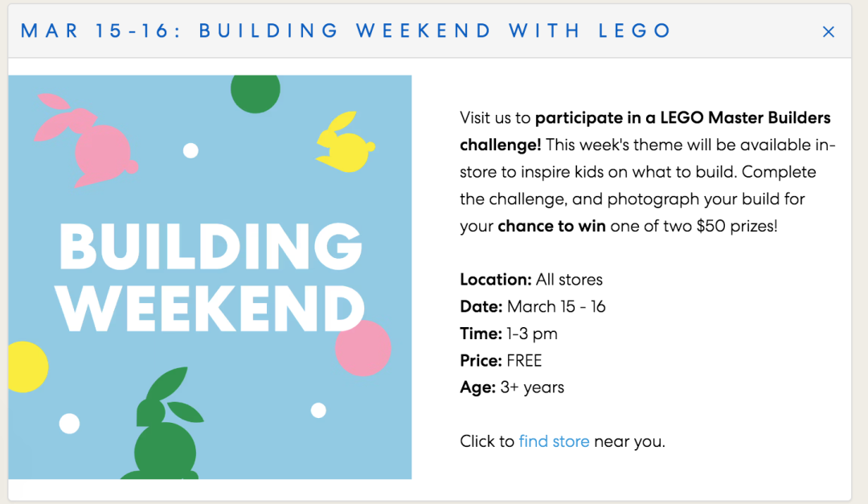The width and height of the screenshot is (868, 504).
Task: Click the $50 prizes text
Action: (x=737, y=226)
